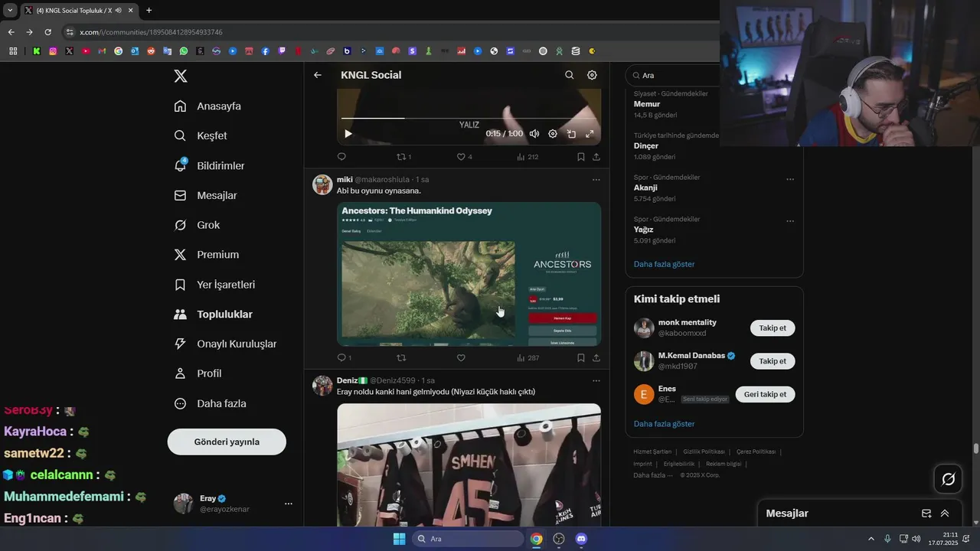
Task: Open the Windows Start menu
Action: [399, 539]
